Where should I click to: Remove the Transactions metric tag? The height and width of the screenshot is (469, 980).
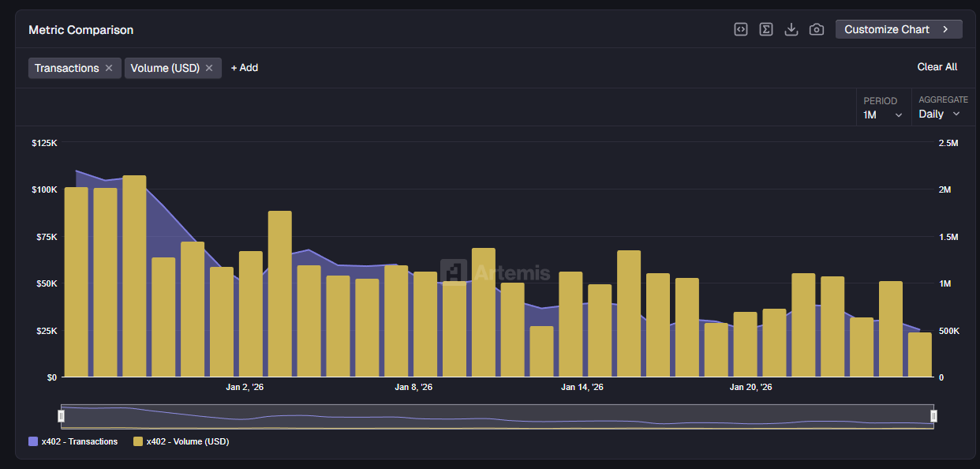109,68
